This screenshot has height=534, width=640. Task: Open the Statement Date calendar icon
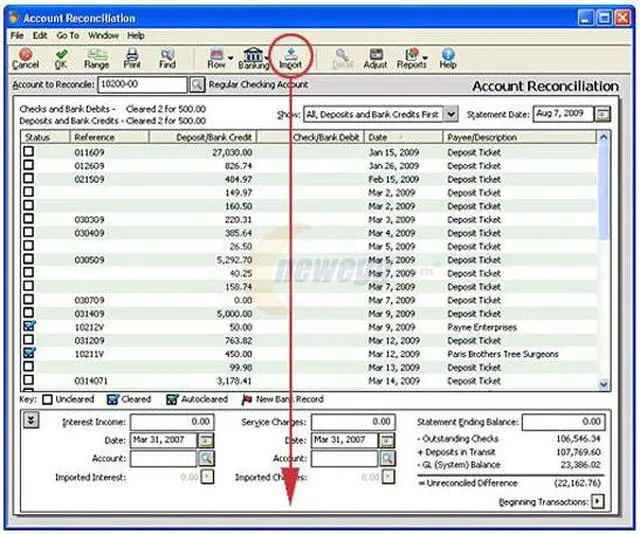tap(602, 114)
